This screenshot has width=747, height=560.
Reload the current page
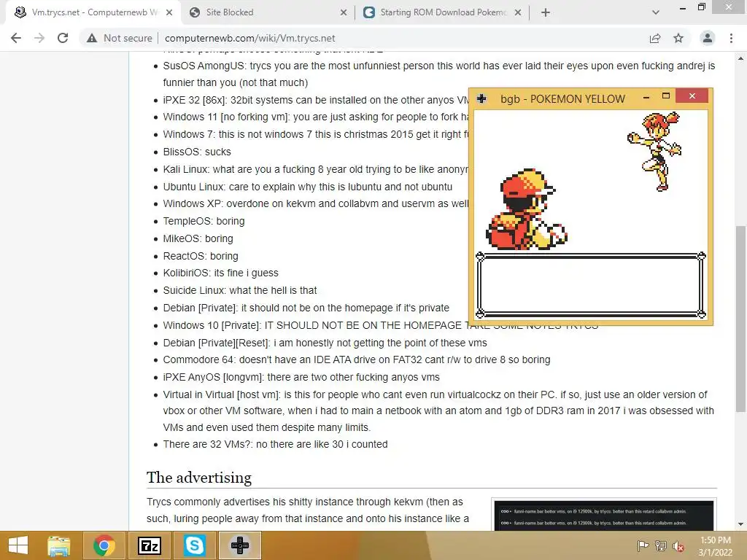63,38
